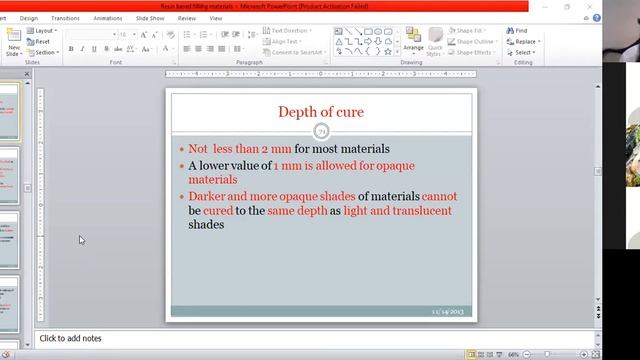
Task: Open Line Spacing dropdown
Action: pyautogui.click(x=253, y=35)
